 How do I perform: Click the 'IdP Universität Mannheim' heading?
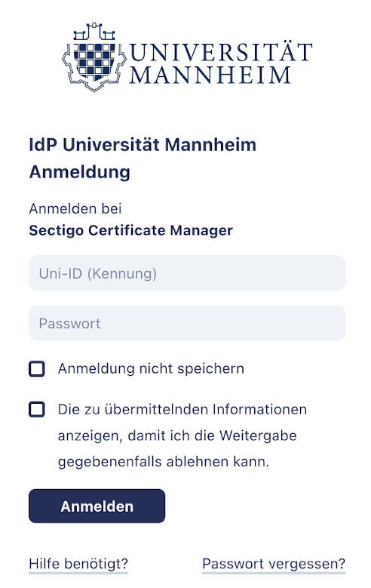point(143,145)
